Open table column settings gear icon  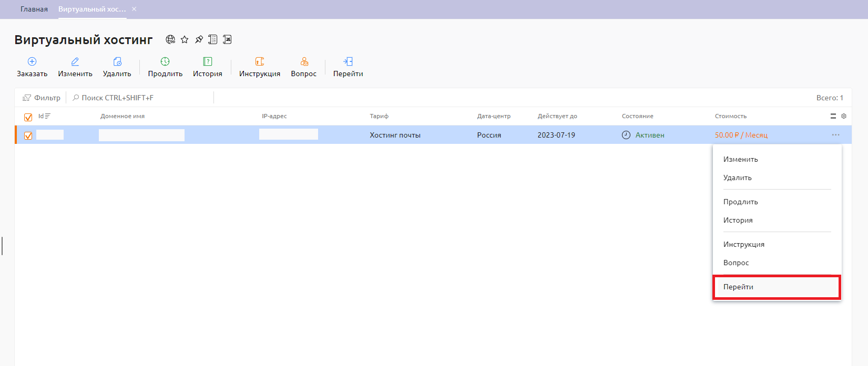click(844, 116)
